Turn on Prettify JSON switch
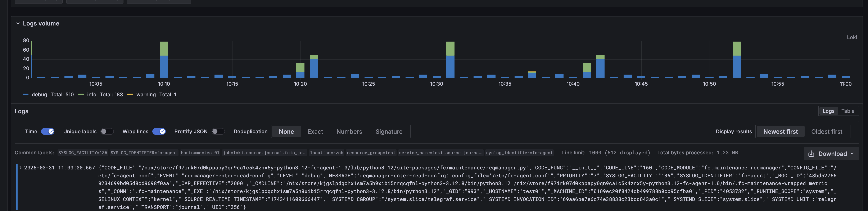Screen dimensions: 868x211 218,132
